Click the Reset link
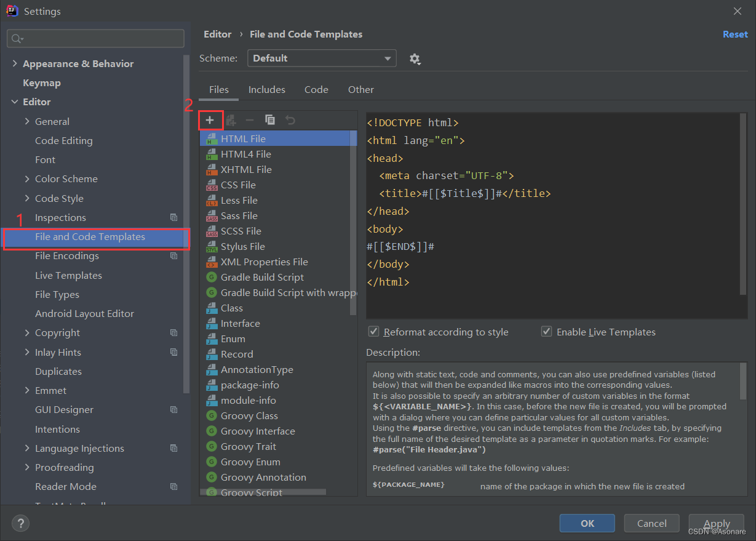 [735, 34]
